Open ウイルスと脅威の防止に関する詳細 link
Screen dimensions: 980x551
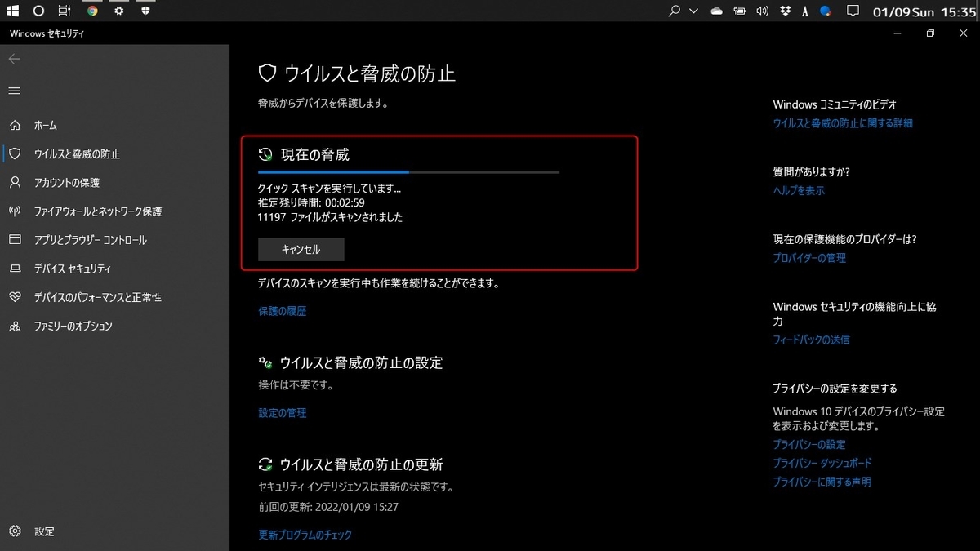(843, 123)
